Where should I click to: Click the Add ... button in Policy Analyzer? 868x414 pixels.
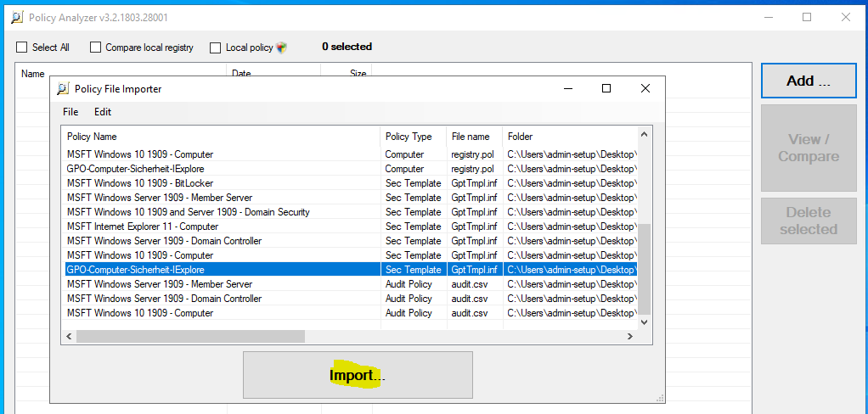(809, 81)
